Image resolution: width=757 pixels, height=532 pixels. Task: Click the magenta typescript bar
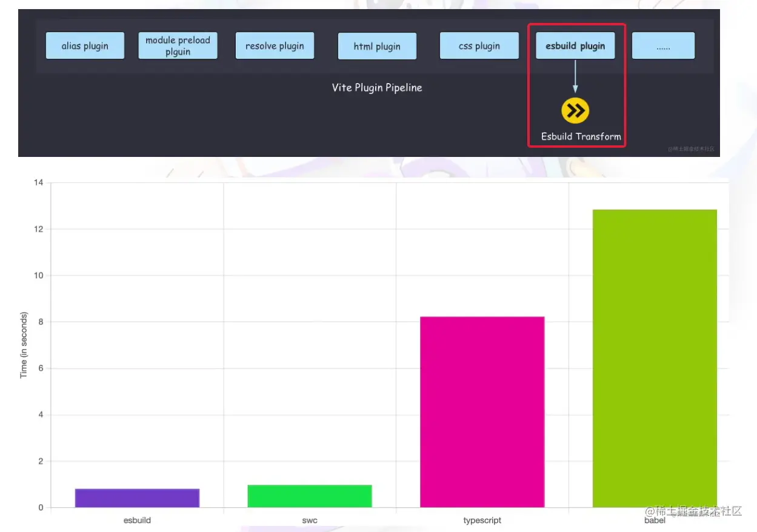482,412
